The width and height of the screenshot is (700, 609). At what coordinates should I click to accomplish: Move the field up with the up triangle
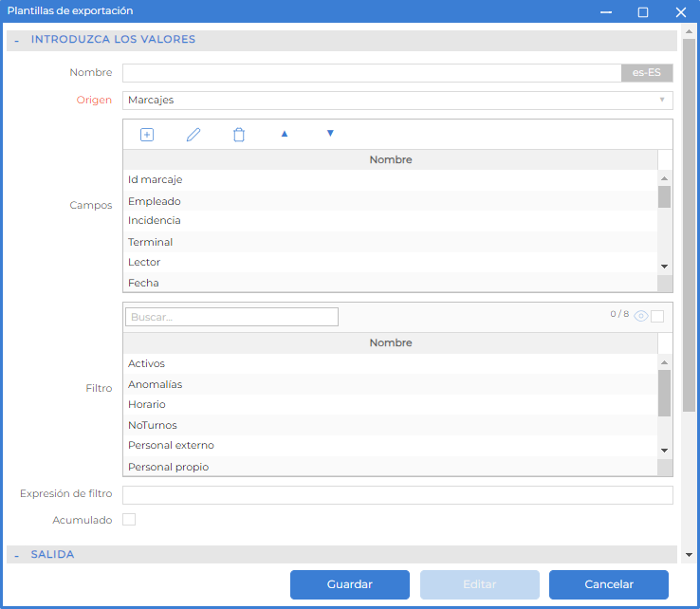[x=285, y=134]
